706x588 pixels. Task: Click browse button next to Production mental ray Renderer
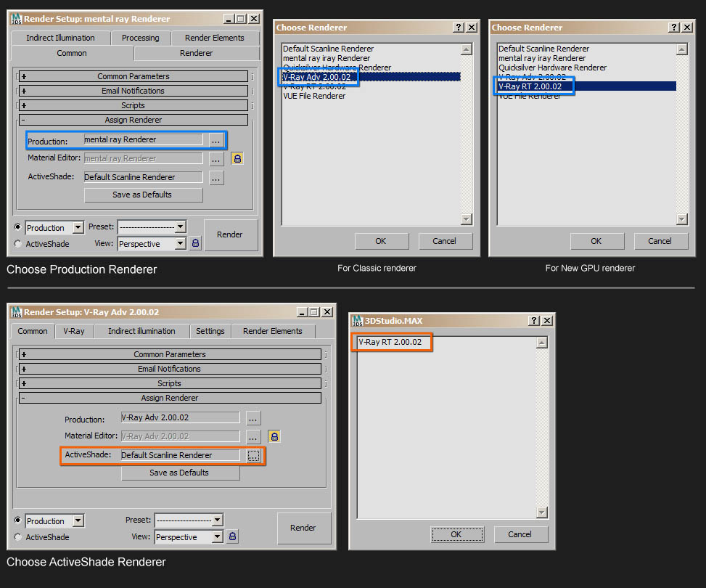click(216, 139)
